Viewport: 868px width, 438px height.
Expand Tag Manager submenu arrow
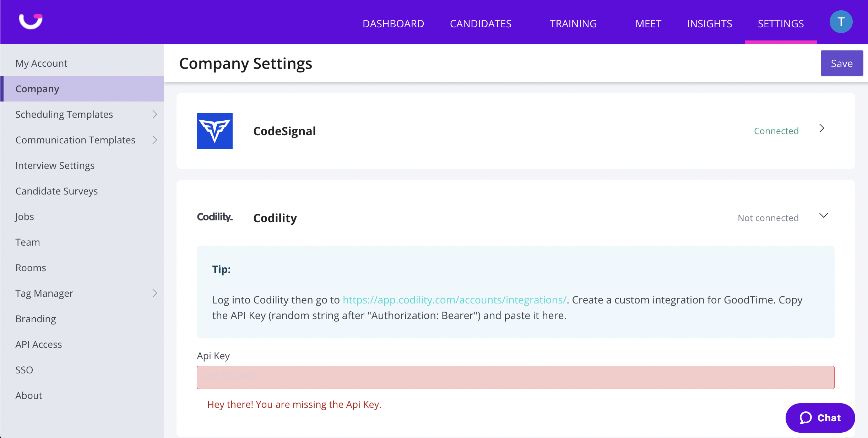click(x=154, y=293)
